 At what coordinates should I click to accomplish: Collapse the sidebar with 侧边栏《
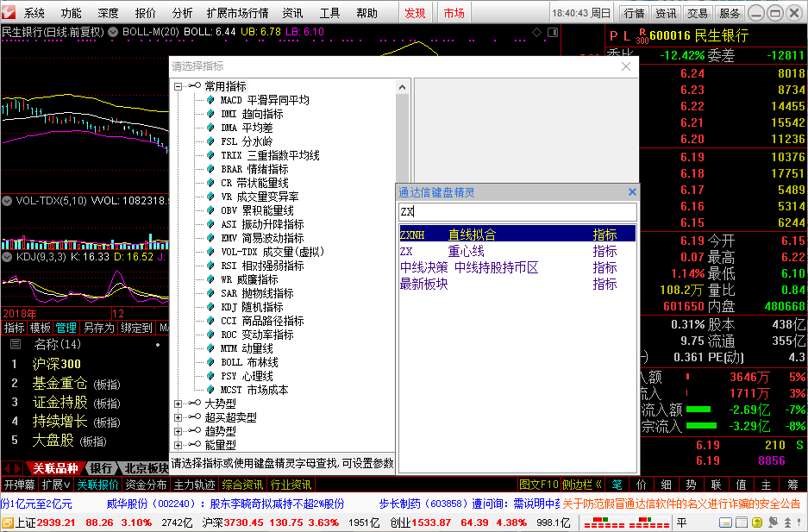click(x=582, y=485)
